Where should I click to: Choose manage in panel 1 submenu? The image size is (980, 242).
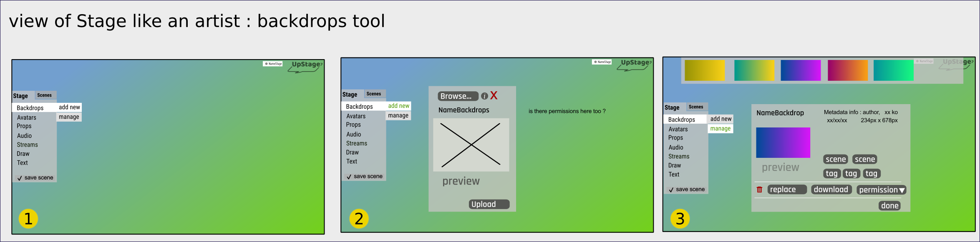click(69, 117)
